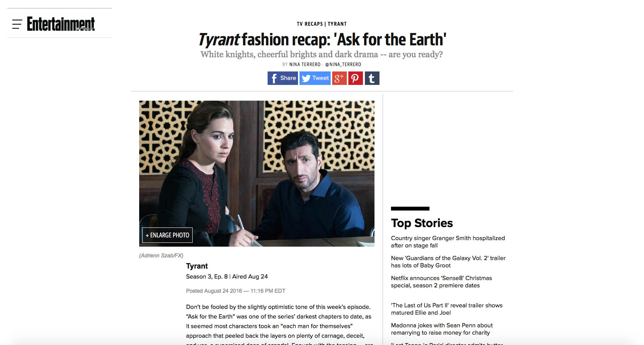
Task: Click the article headline text
Action: point(322,39)
